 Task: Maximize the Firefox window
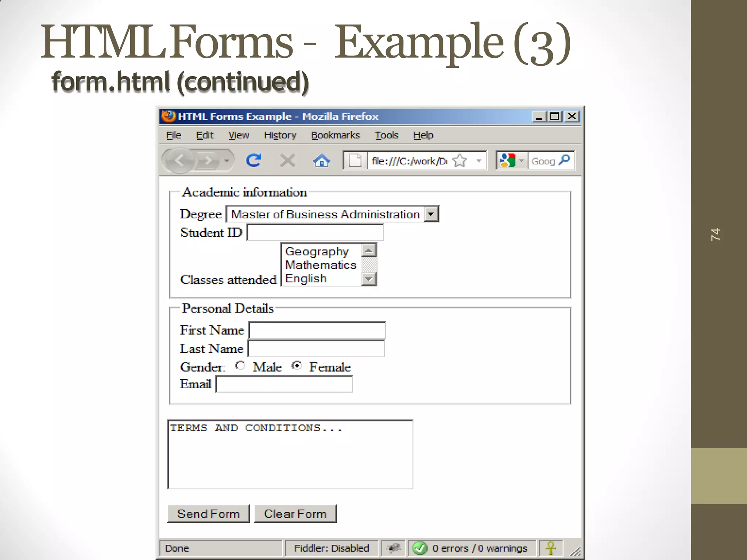555,117
